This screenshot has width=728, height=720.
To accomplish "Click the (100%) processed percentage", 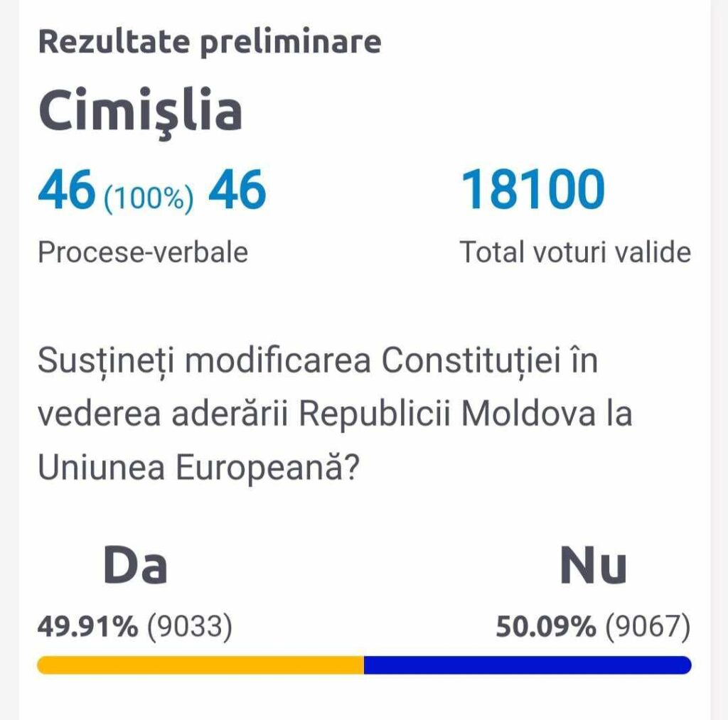I will pyautogui.click(x=149, y=198).
